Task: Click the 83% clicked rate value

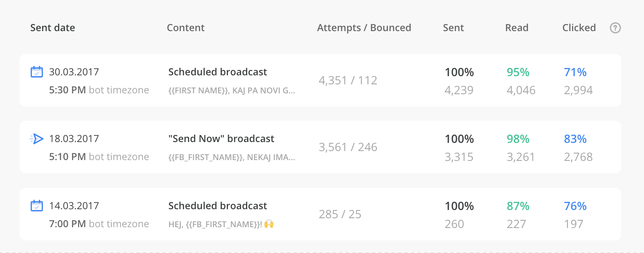Action: coord(575,139)
